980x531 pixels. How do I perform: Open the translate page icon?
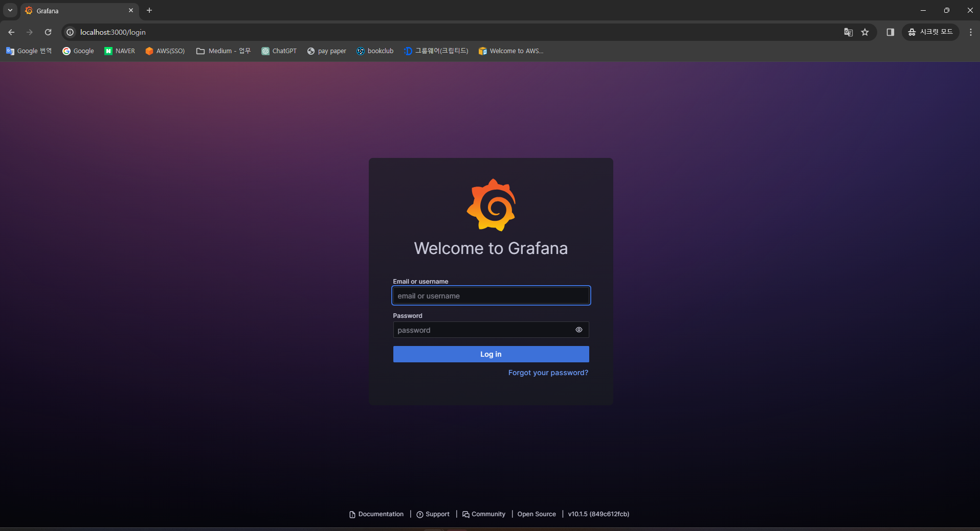click(x=848, y=32)
